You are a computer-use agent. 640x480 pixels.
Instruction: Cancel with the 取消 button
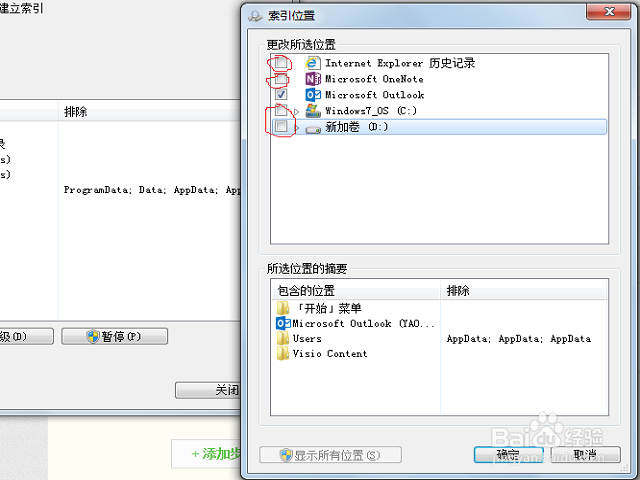coord(585,454)
